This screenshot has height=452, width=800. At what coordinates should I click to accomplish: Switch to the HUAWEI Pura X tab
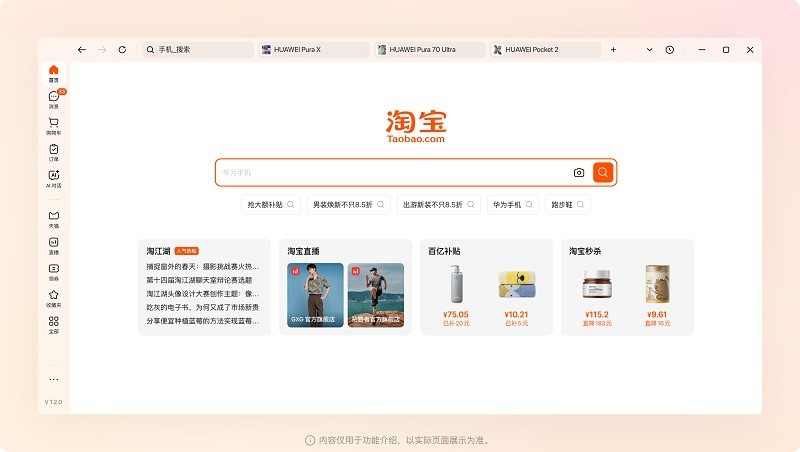[x=314, y=49]
